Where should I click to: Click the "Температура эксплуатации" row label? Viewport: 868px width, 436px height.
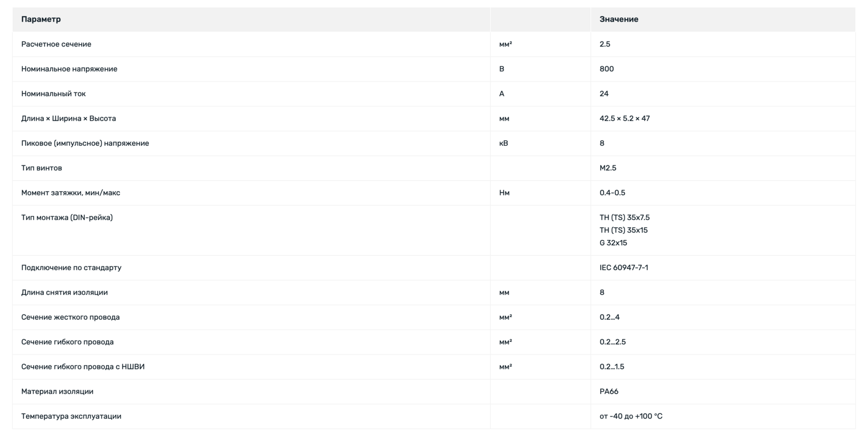(71, 416)
